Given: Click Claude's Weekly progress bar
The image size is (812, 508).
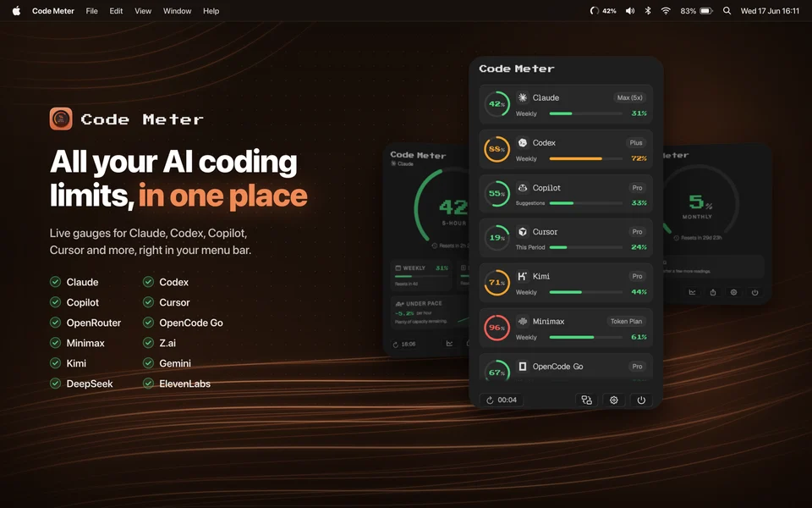Looking at the screenshot, I should pyautogui.click(x=585, y=113).
